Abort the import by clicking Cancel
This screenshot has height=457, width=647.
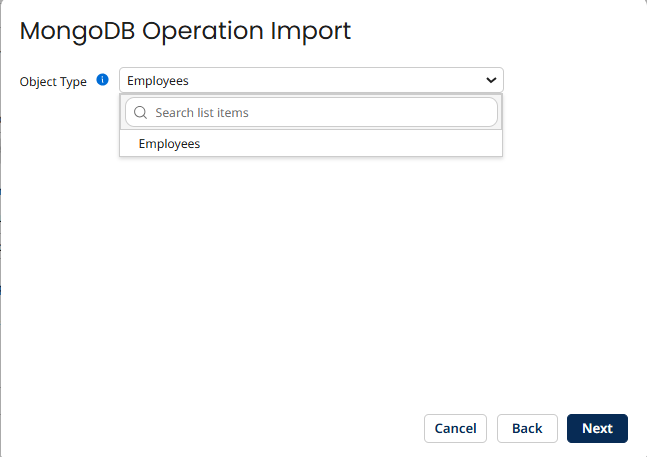click(455, 428)
